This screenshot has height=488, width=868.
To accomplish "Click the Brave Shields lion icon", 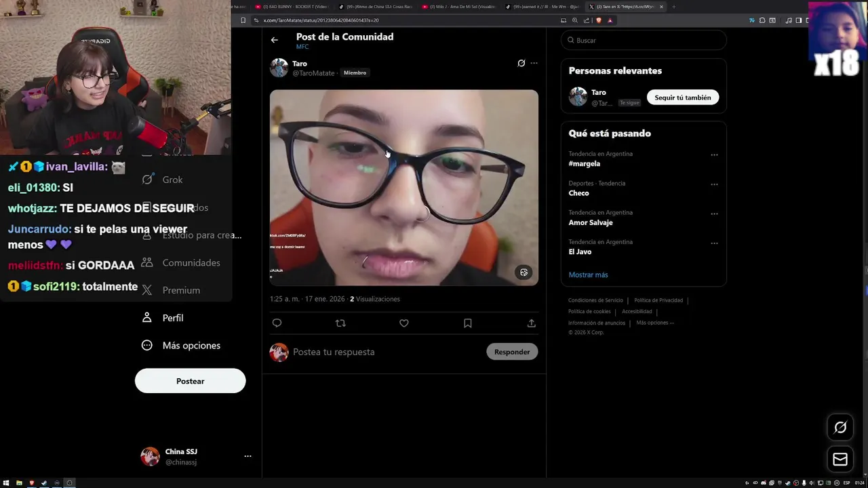I will point(599,20).
